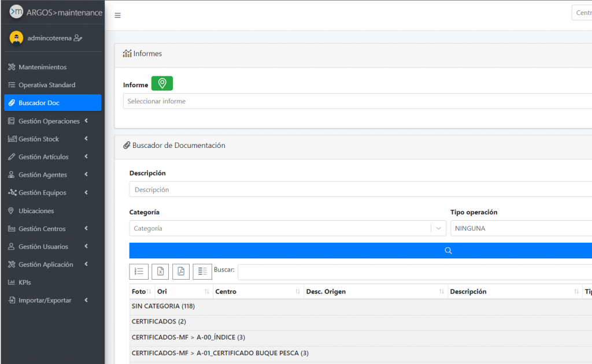
Task: Click the numbered list icon button
Action: (x=139, y=272)
